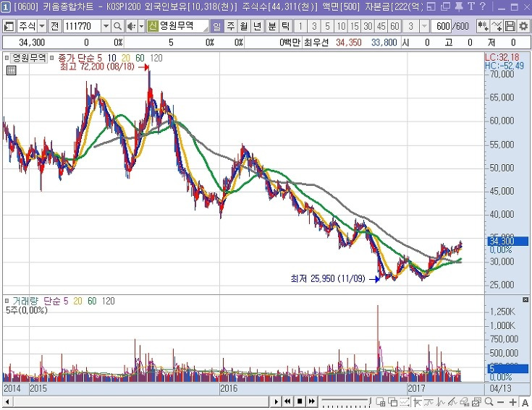
Task: Toggle the small square before 거래량 단순 legend
Action: (7, 301)
